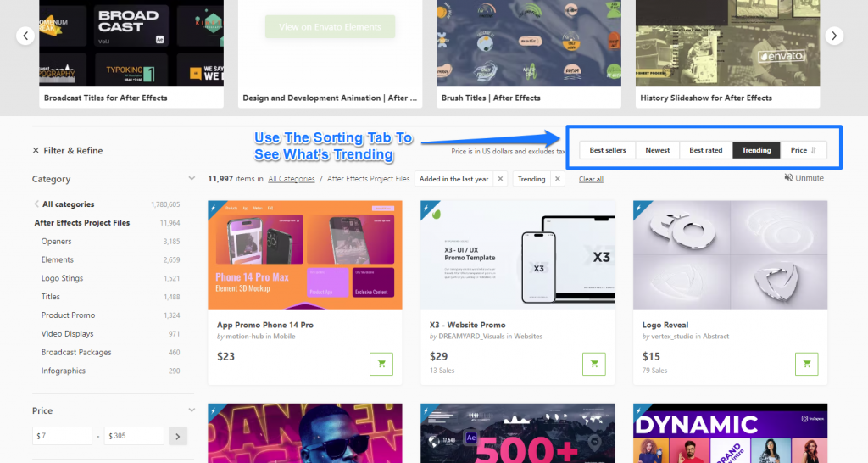Open the DYNAMIC Instagram item thumbnail

(730, 433)
